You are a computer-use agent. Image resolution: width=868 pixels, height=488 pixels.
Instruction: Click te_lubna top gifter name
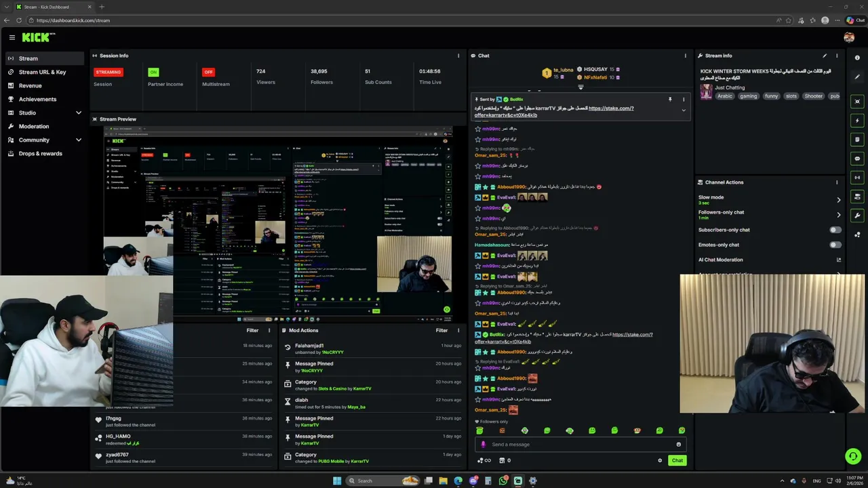click(564, 70)
